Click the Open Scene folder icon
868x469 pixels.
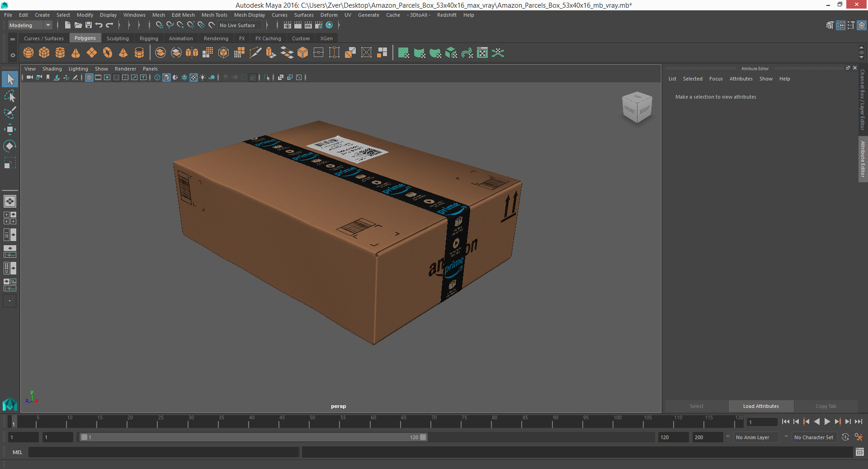tap(78, 25)
